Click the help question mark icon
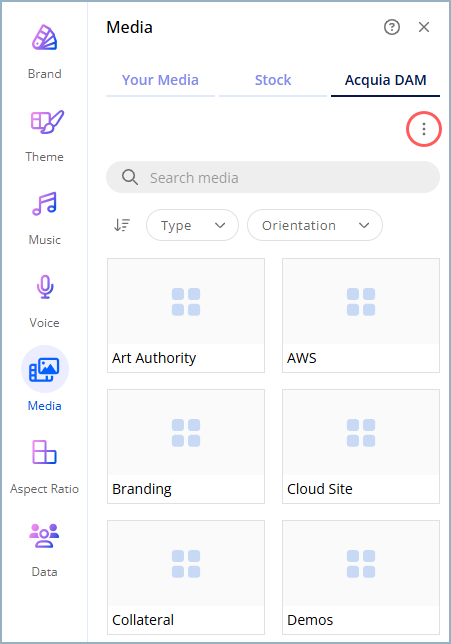This screenshot has height=644, width=451. tap(392, 27)
